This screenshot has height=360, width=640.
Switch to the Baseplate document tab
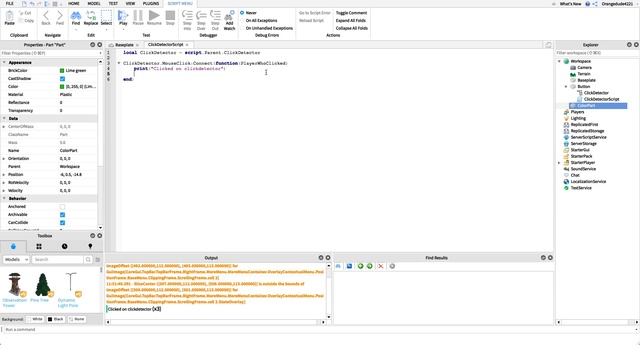point(124,45)
